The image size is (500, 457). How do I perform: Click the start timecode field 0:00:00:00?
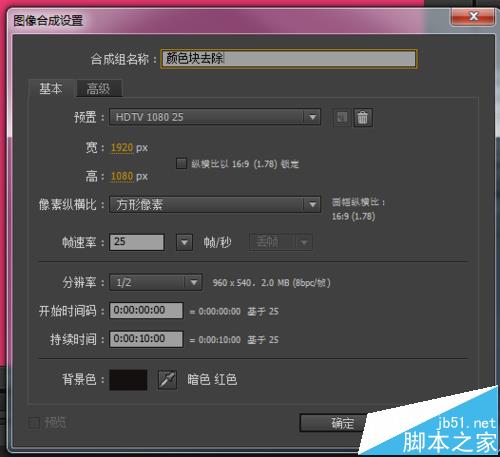[x=146, y=310]
